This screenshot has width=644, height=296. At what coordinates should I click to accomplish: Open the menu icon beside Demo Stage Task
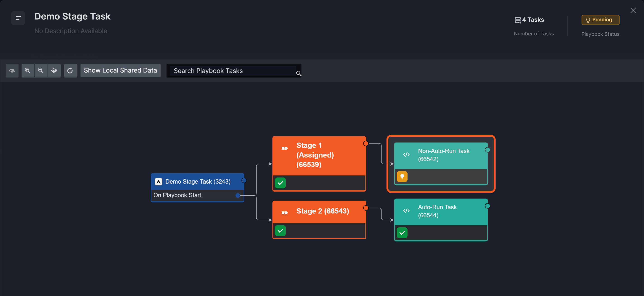(x=18, y=18)
